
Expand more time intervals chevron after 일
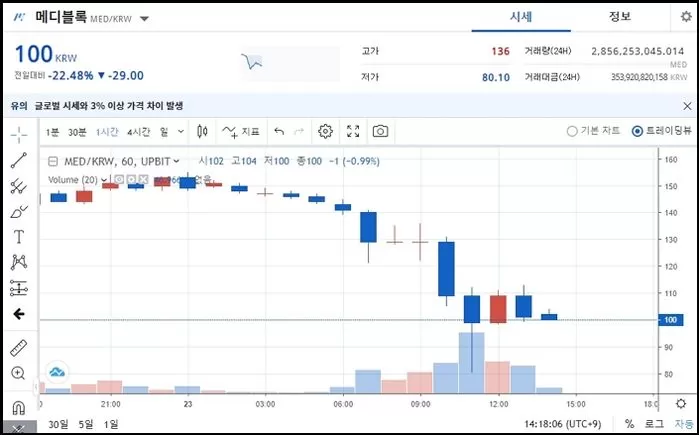click(181, 131)
